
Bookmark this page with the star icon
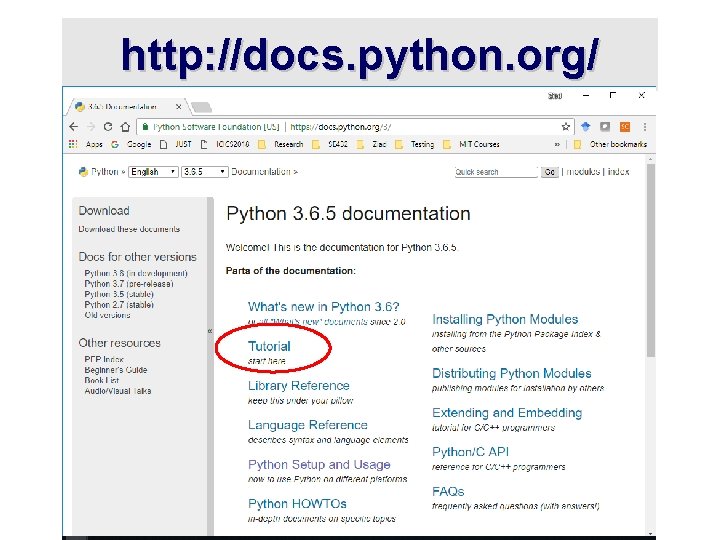pos(566,127)
